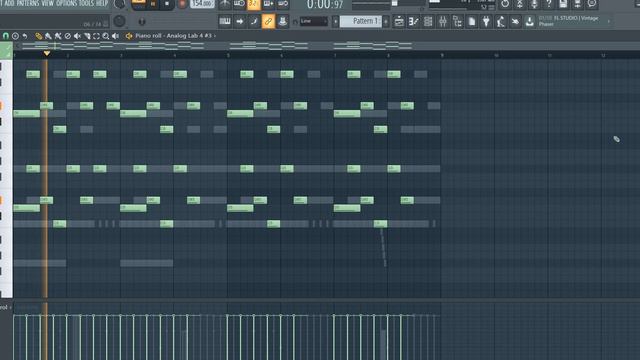This screenshot has height=360, width=640.
Task: Click the page-shaped icon in the toolbar
Action: pos(472,21)
